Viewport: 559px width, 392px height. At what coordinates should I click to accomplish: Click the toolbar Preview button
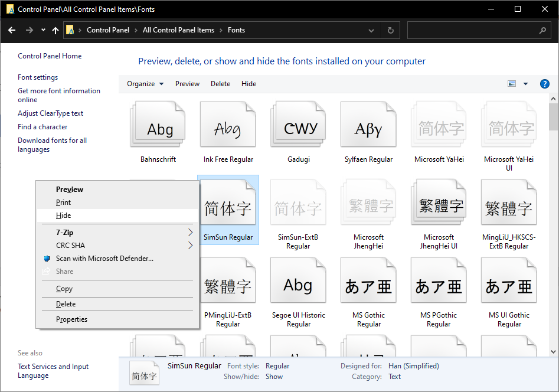tap(187, 84)
